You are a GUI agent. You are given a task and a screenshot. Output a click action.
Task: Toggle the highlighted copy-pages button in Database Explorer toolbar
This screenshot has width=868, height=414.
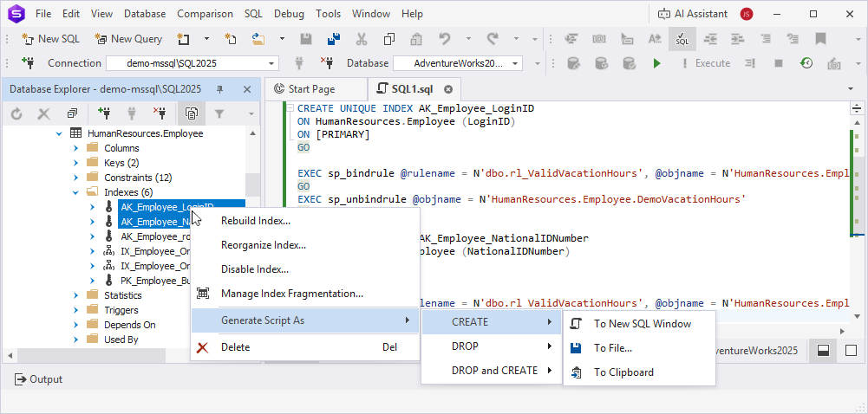point(192,113)
